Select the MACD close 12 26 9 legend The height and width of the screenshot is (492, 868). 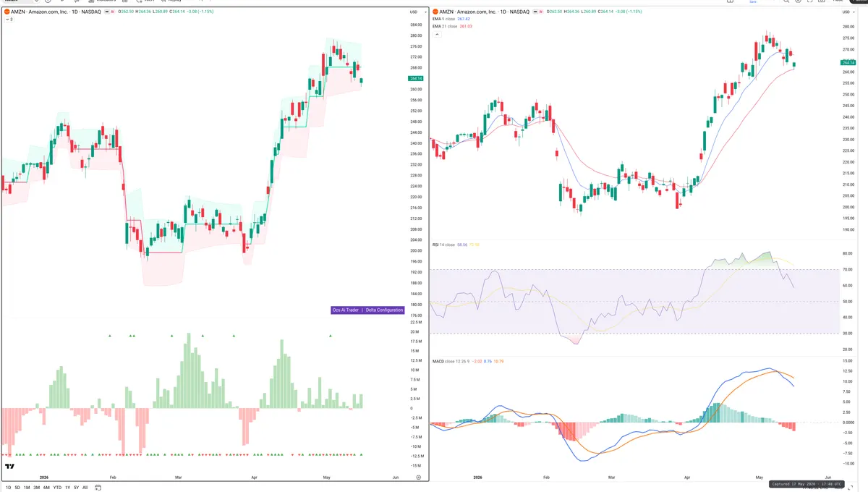point(451,360)
